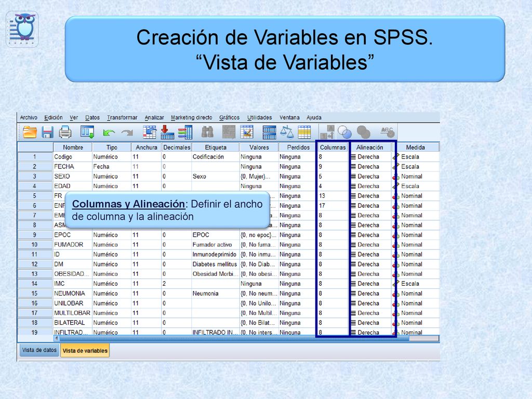Click the Codigo variable name cell
Image resolution: width=532 pixels, height=399 pixels.
(x=73, y=157)
